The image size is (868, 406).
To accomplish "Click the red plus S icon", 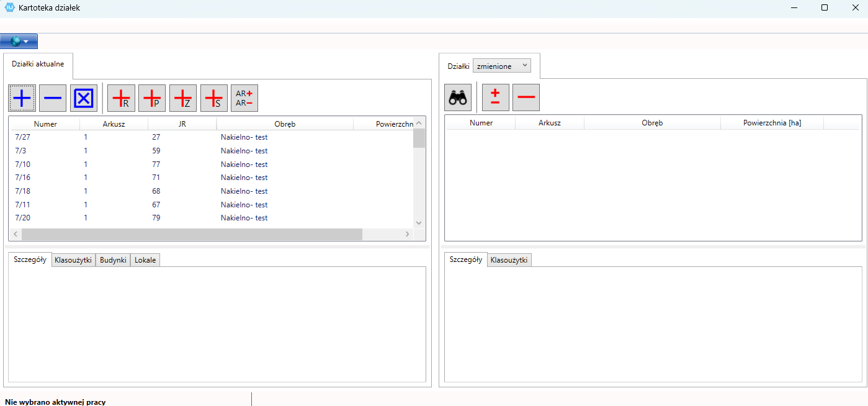I will [214, 98].
